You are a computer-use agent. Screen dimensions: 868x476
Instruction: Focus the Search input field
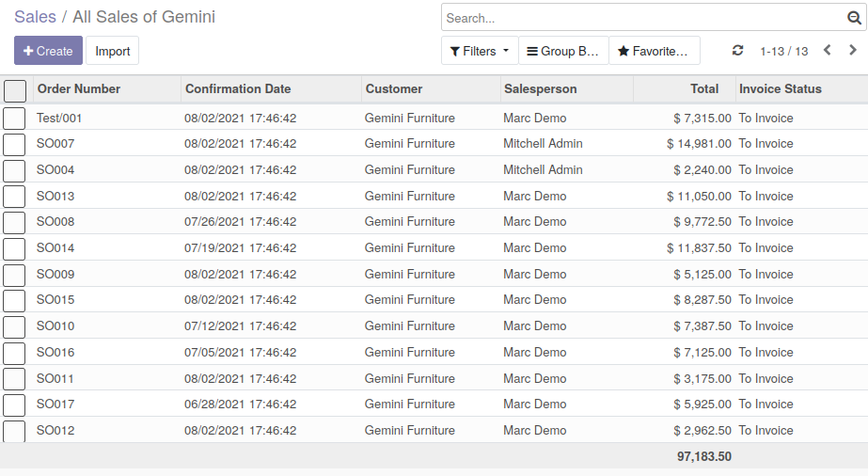click(645, 18)
